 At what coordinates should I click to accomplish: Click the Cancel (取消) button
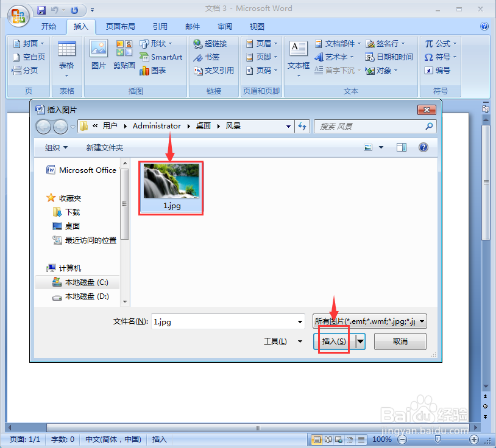400,341
